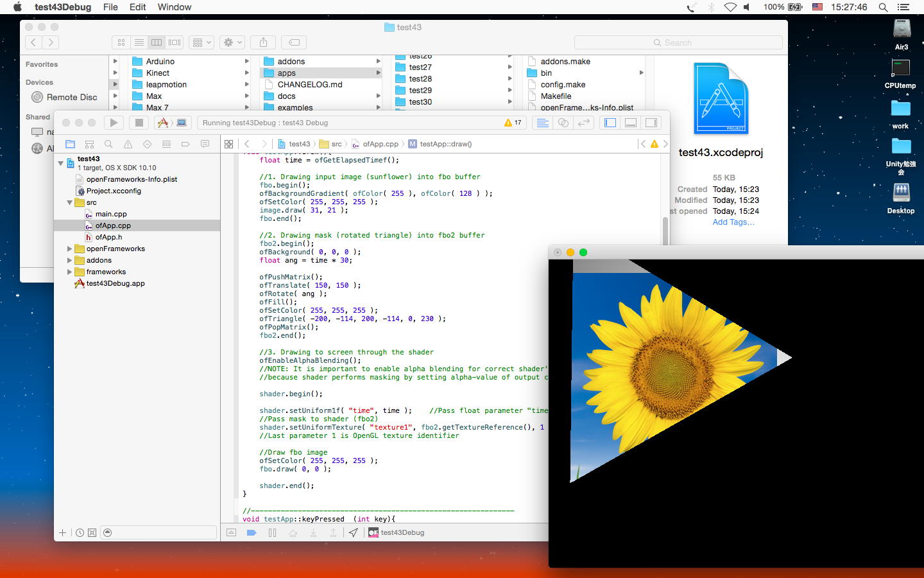Pause program execution in debug bar
Image resolution: width=924 pixels, height=578 pixels.
272,532
